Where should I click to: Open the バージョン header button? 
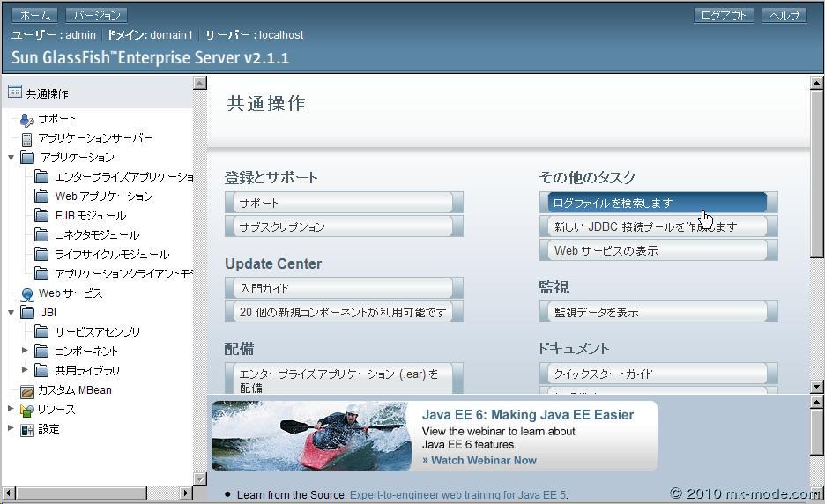(96, 15)
